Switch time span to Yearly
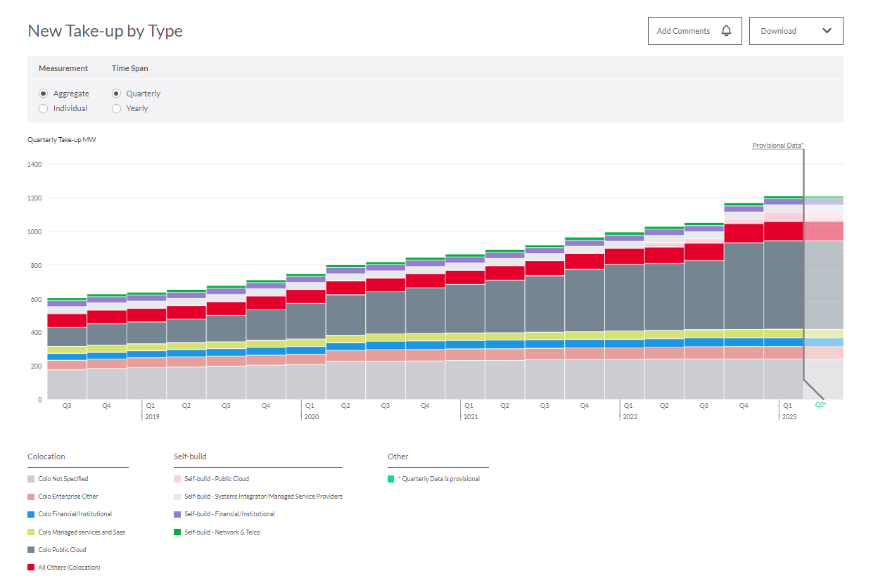This screenshot has height=588, width=878. (x=117, y=108)
